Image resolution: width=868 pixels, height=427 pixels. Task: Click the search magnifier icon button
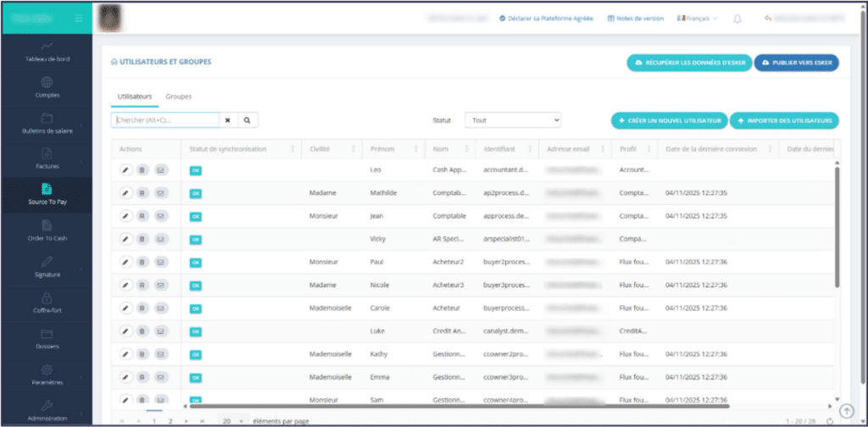(x=248, y=120)
